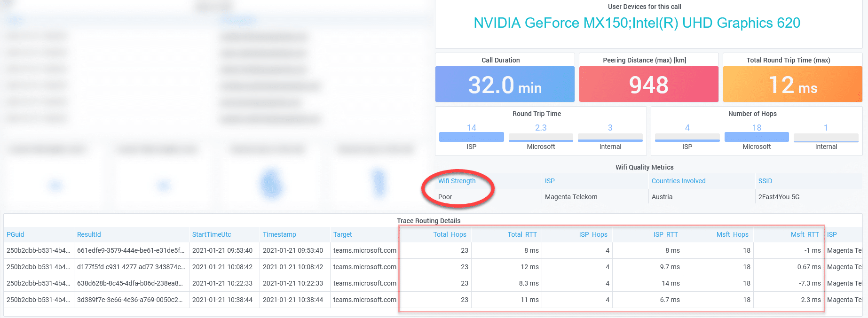This screenshot has width=868, height=318.
Task: Click the Microsoft bar in Number of Hops chart
Action: click(756, 137)
